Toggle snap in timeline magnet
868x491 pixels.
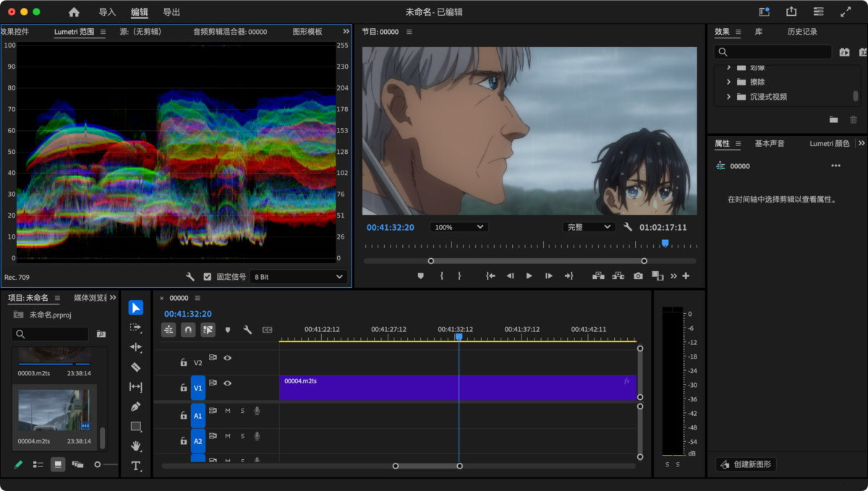point(188,330)
